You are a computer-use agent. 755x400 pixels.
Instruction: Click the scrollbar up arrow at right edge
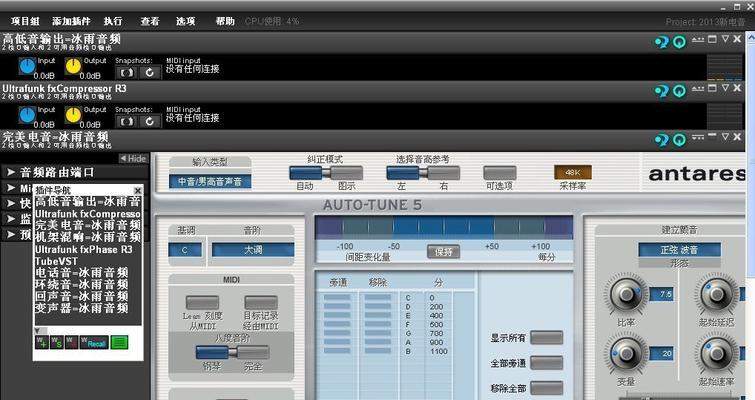pos(751,37)
